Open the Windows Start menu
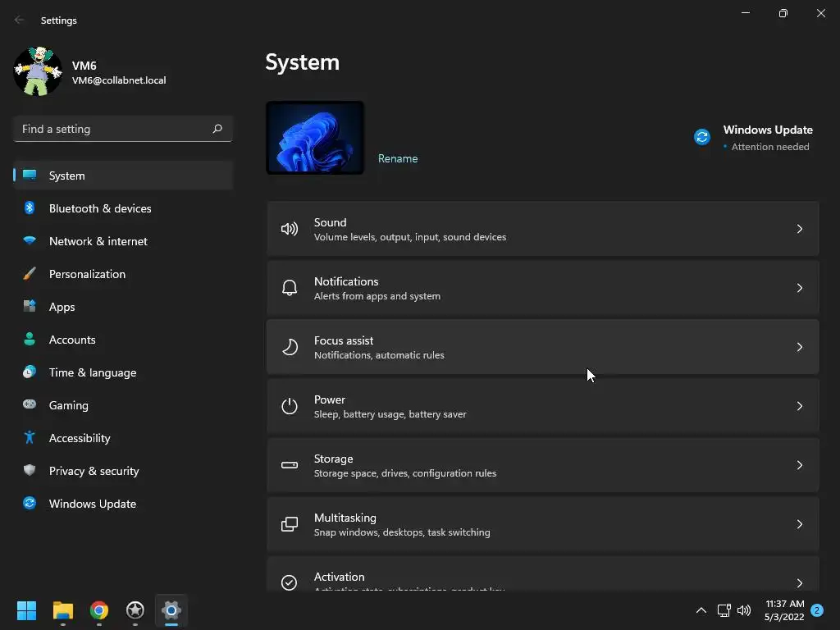The height and width of the screenshot is (630, 840). tap(26, 610)
